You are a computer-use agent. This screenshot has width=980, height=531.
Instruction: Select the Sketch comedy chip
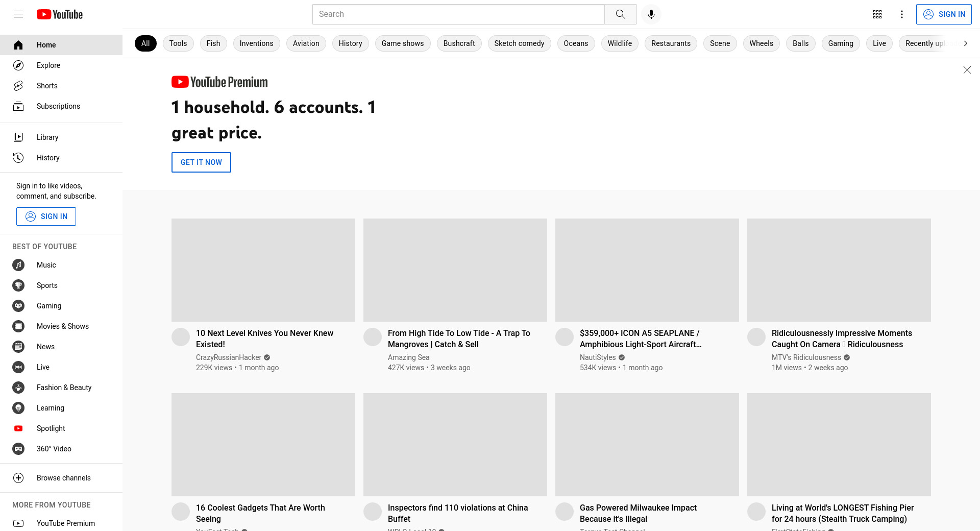520,43
